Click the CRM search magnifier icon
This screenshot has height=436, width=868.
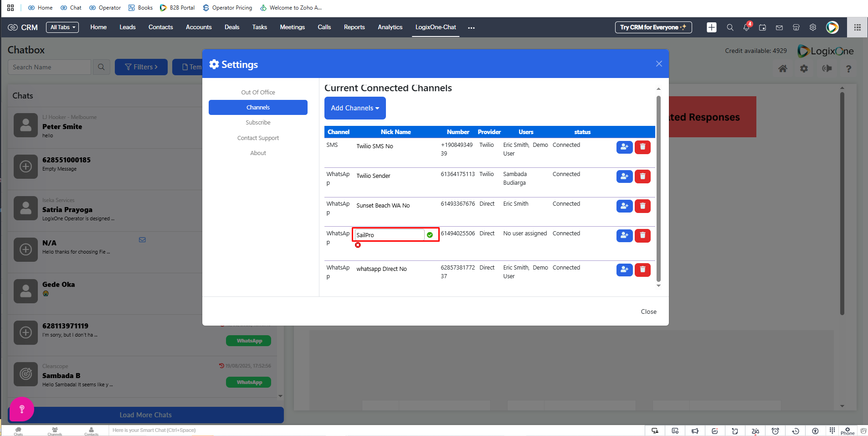tap(730, 27)
